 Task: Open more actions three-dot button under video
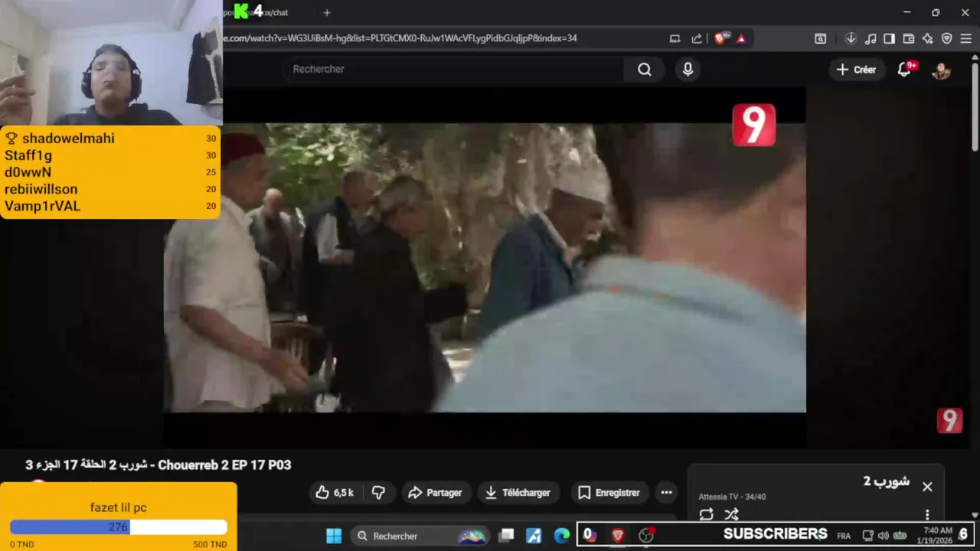pyautogui.click(x=666, y=493)
